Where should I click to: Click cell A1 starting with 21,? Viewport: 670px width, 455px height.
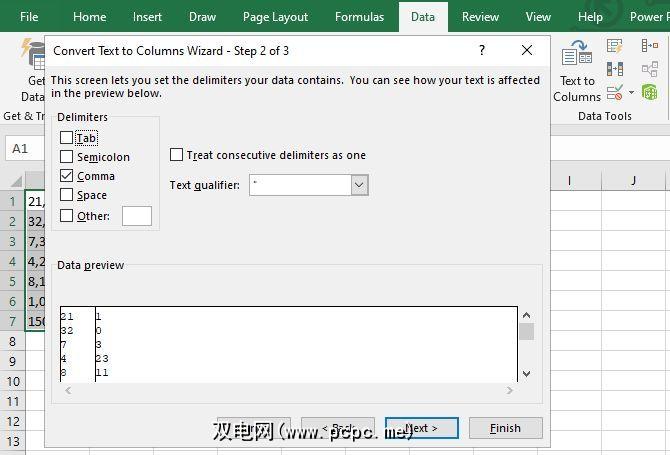[35, 201]
